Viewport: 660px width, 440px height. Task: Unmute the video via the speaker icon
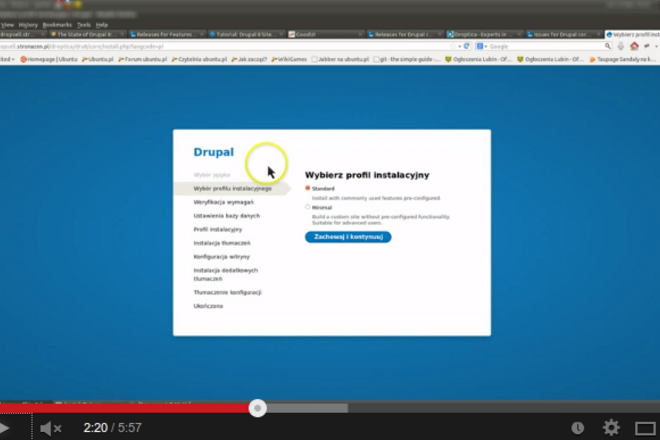(51, 428)
